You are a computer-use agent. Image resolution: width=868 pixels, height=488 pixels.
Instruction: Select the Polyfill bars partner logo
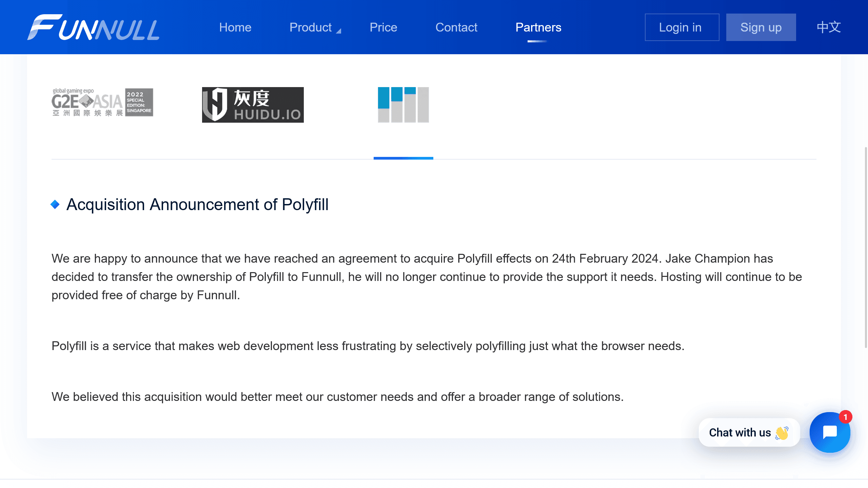pyautogui.click(x=403, y=105)
